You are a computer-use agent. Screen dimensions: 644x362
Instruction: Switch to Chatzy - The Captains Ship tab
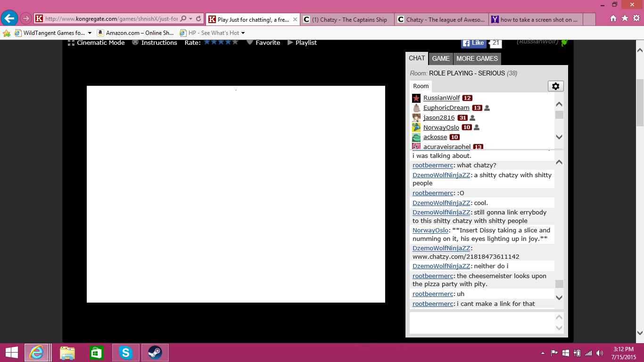(x=347, y=19)
